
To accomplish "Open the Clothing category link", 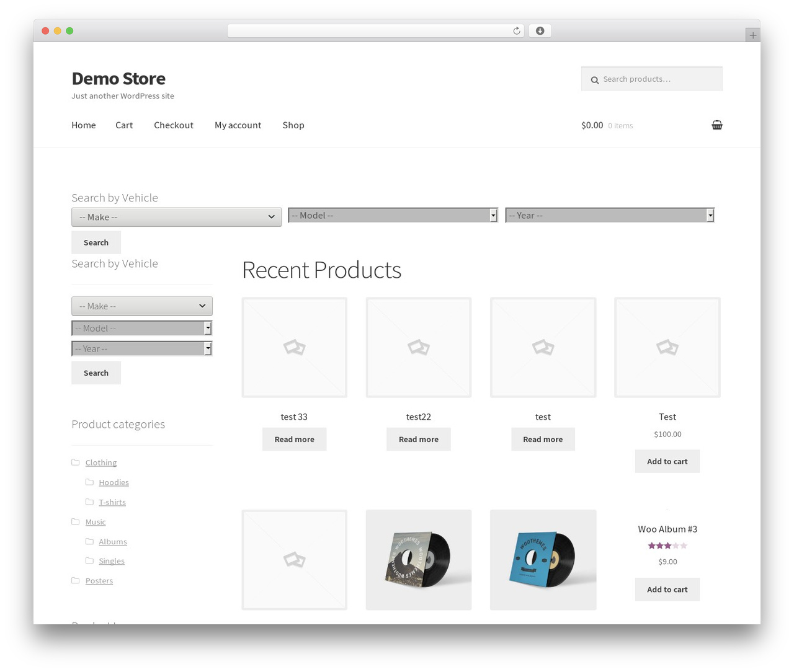I will tap(101, 462).
